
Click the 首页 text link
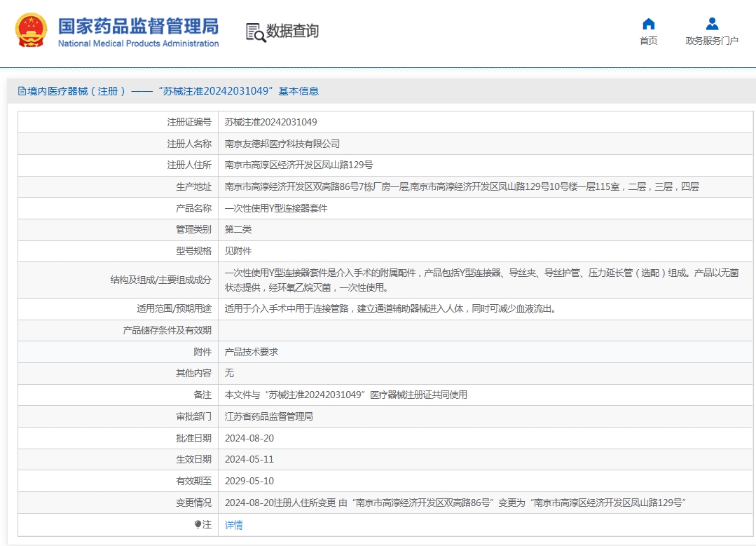pyautogui.click(x=649, y=41)
